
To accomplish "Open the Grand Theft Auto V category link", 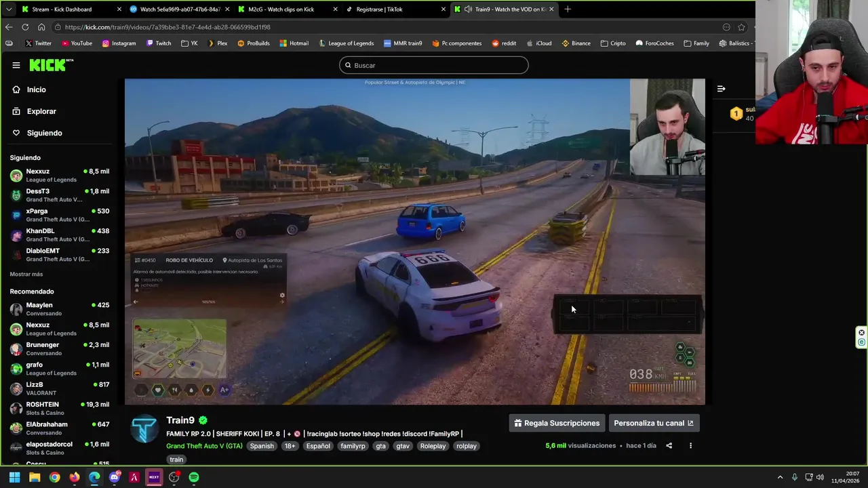I will (204, 446).
